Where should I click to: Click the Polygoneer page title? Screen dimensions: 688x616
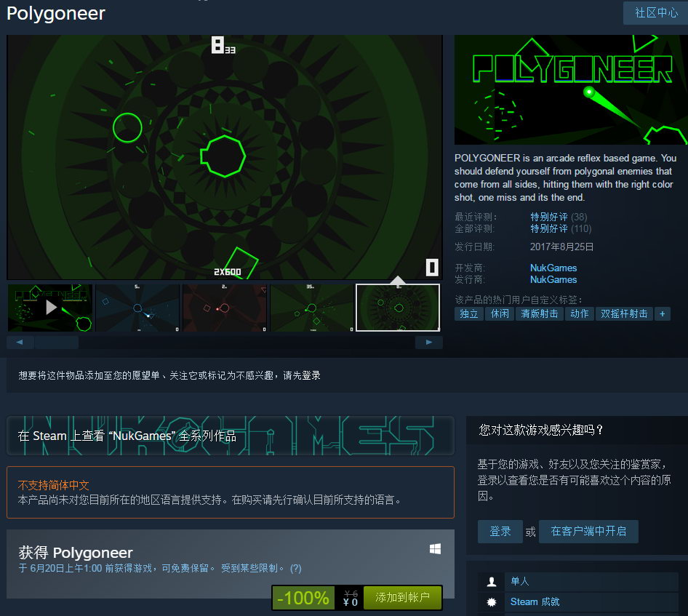pyautogui.click(x=56, y=14)
